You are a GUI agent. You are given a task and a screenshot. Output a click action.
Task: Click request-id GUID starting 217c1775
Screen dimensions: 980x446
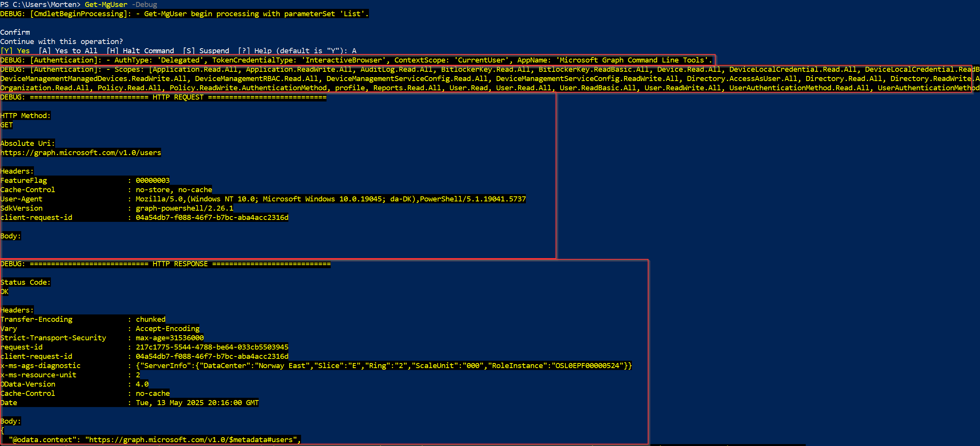click(212, 347)
